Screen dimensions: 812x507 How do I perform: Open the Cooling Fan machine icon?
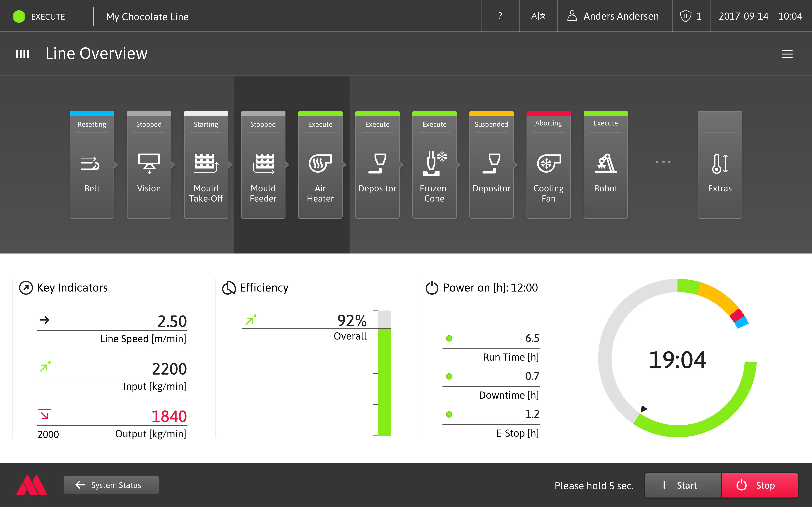(x=548, y=164)
